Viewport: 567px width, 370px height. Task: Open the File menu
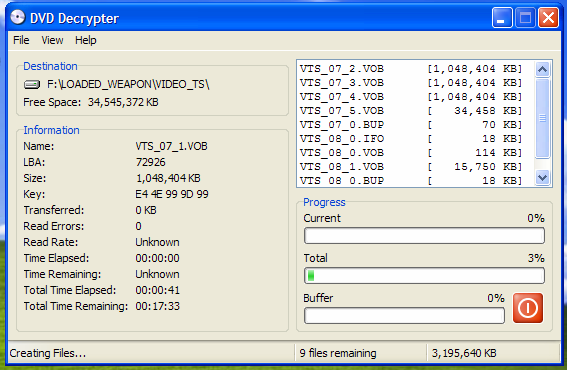click(21, 40)
